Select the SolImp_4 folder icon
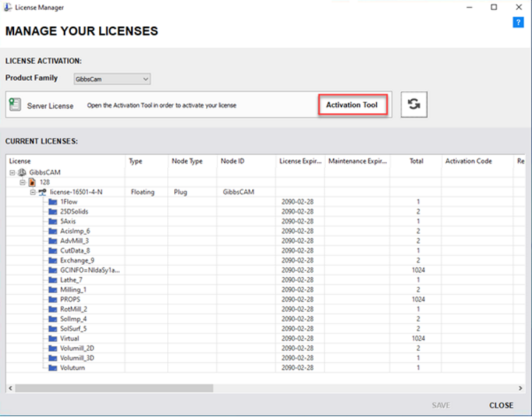 pos(52,319)
